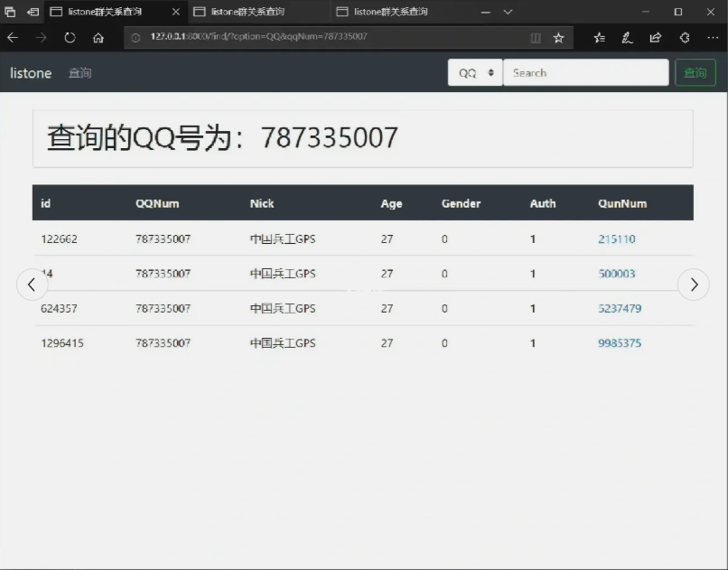
Task: Open the new tab plus button
Action: pyautogui.click(x=486, y=12)
